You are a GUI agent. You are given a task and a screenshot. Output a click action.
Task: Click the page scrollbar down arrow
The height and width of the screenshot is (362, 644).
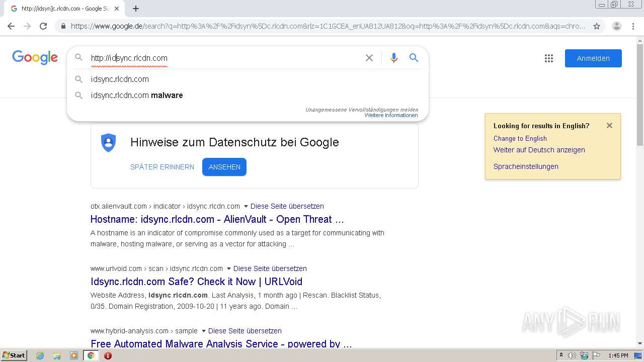(x=639, y=343)
